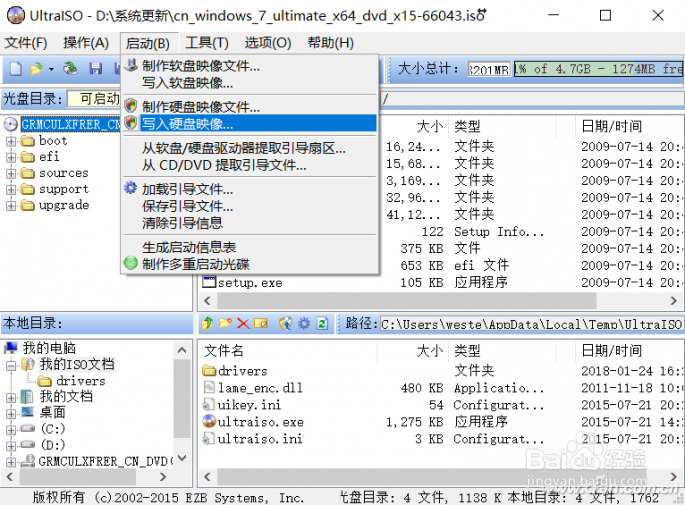This screenshot has height=505, width=685.
Task: Choose 保存引导文件... menu entry
Action: coord(249,206)
